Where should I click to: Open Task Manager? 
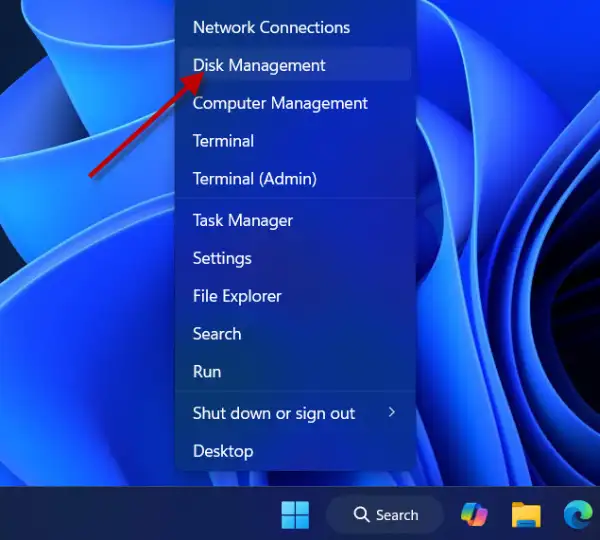coord(295,220)
